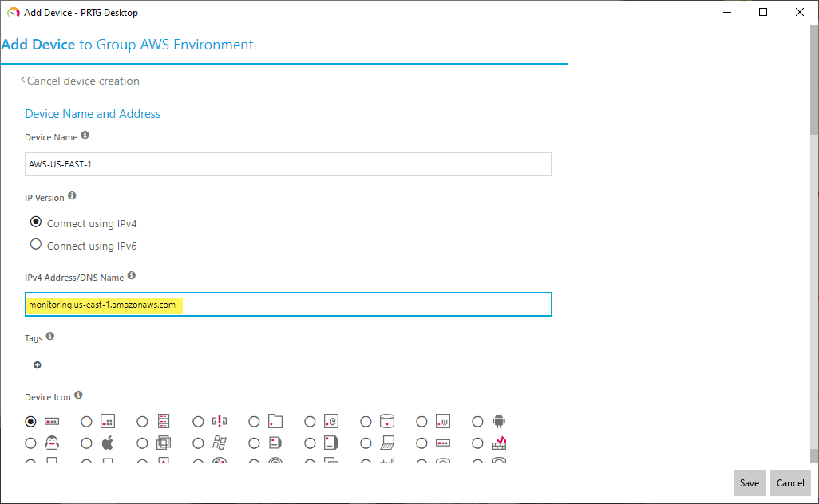
Task: Select the radio button beside the folder icon
Action: coord(255,421)
